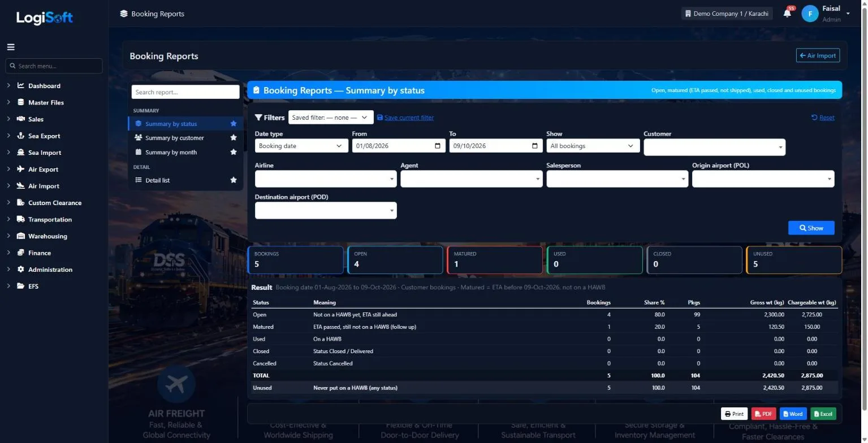This screenshot has width=868, height=443.
Task: Click the Air Import landing plane icon
Action: pos(21,186)
